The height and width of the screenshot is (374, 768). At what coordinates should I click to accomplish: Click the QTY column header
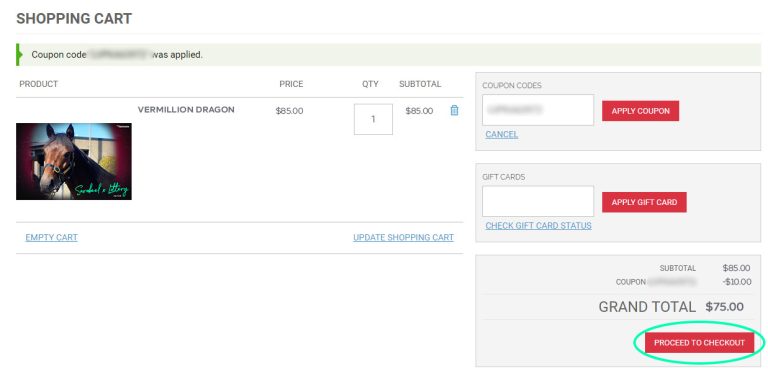tap(370, 84)
